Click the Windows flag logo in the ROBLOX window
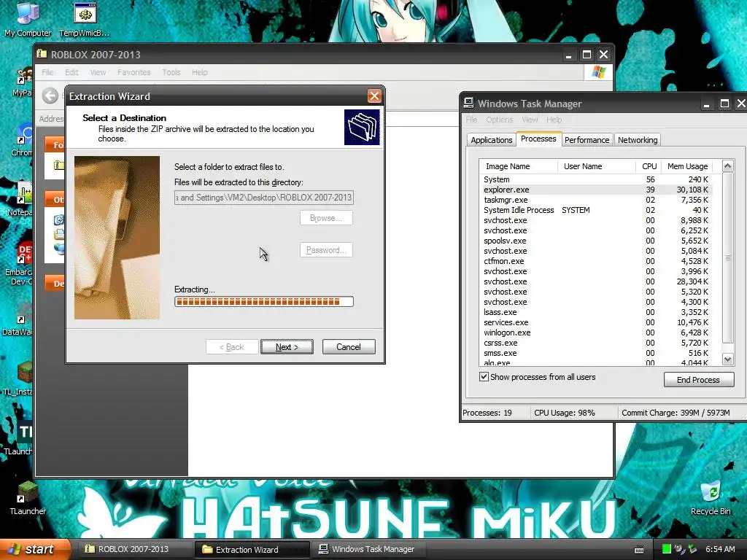The image size is (747, 560). click(598, 72)
